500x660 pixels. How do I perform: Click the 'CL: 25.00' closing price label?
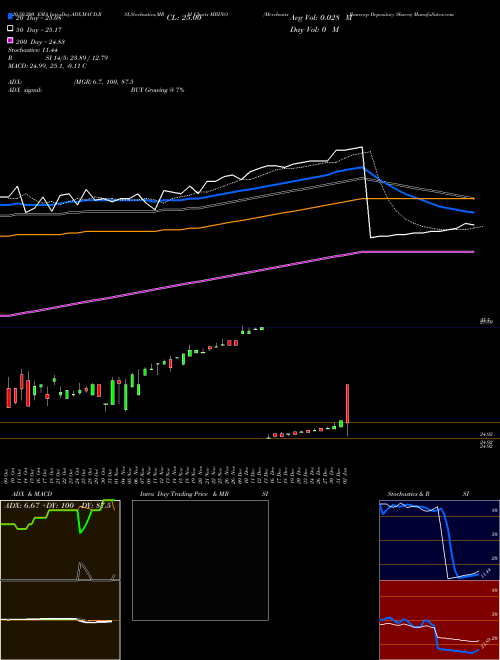pyautogui.click(x=184, y=18)
